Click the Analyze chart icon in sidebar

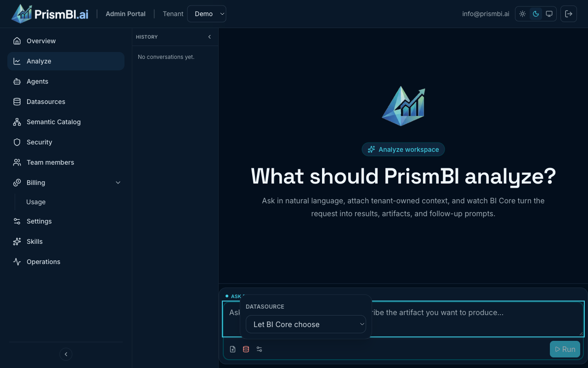coord(17,61)
